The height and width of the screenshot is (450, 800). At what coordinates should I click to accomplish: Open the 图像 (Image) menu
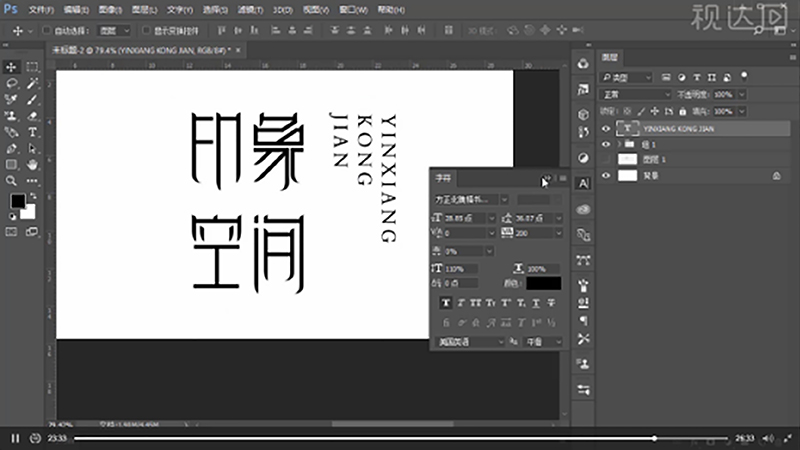[x=110, y=10]
